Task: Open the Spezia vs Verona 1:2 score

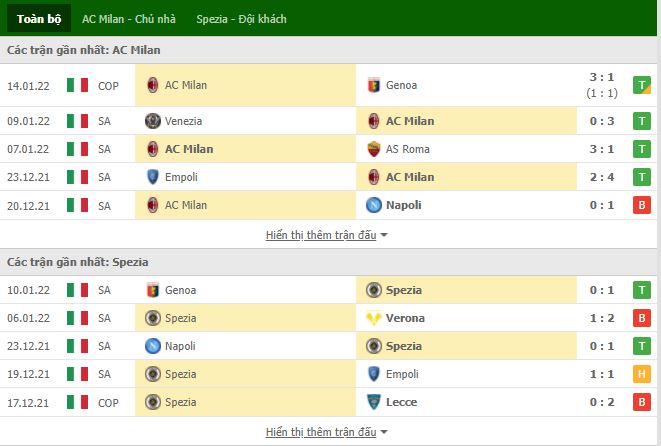Action: (602, 318)
